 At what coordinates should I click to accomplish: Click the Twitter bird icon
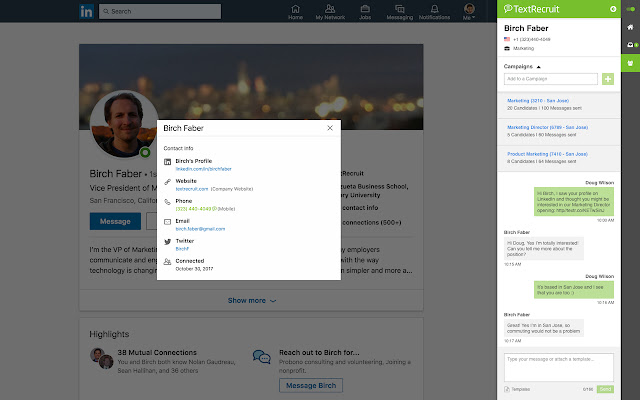pos(167,242)
